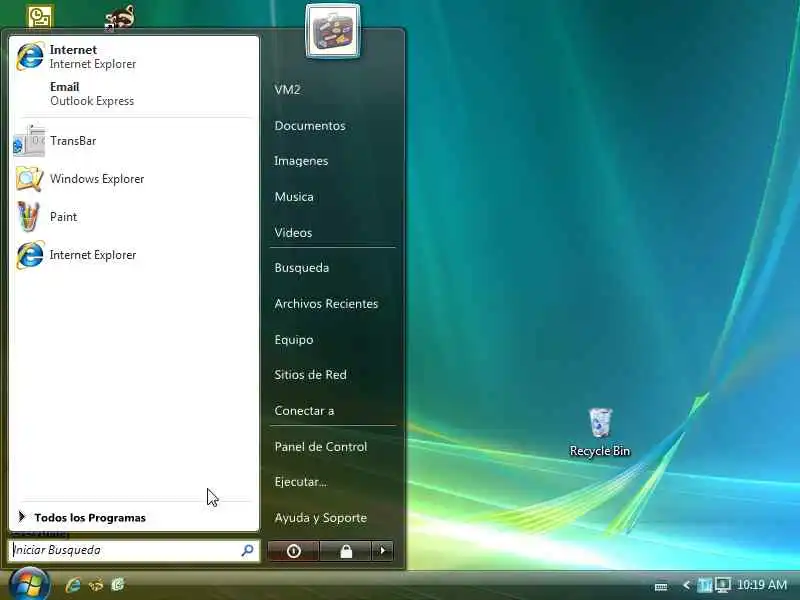Click the 10:19 AM taskbar clock
The image size is (800, 600).
762,585
